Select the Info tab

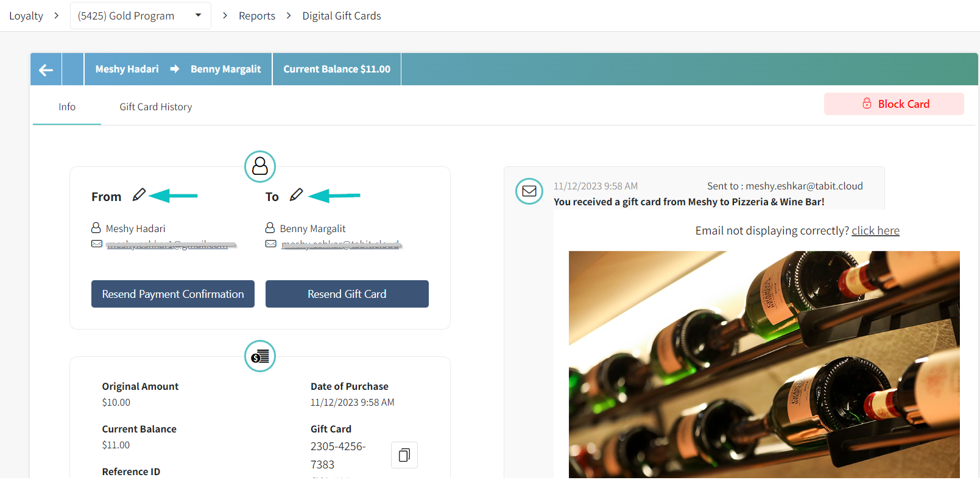point(67,107)
